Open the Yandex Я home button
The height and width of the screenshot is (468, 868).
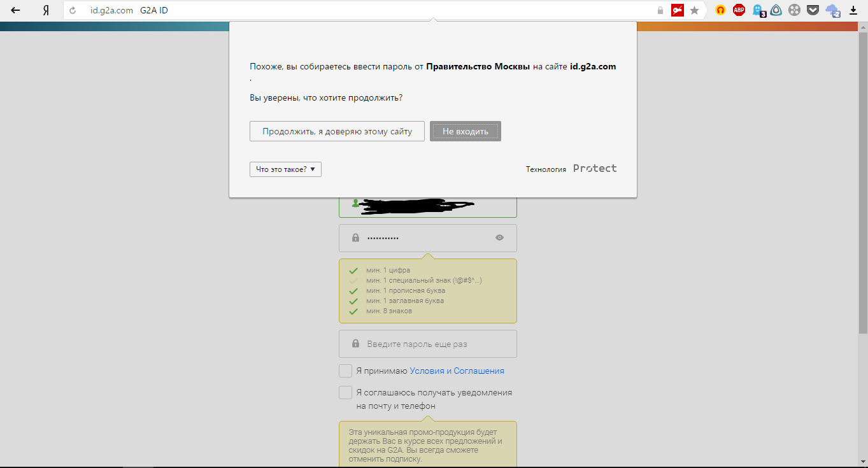[x=46, y=10]
